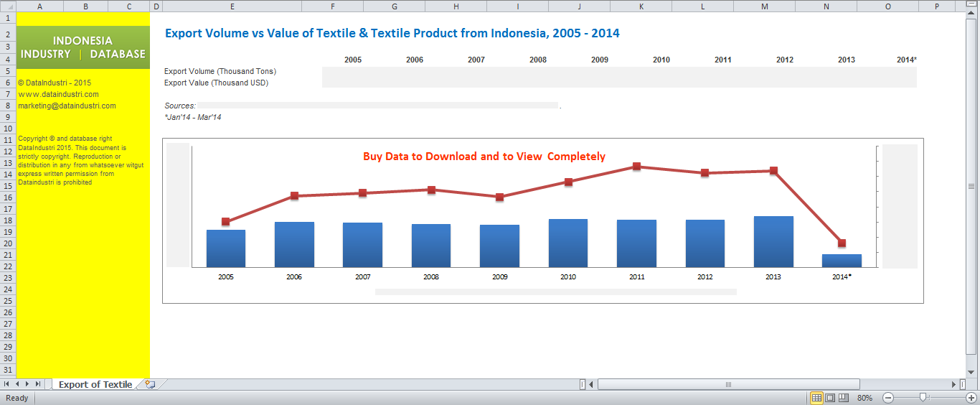980x405 pixels.
Task: Click the www.dataindustri.com link
Action: point(59,94)
